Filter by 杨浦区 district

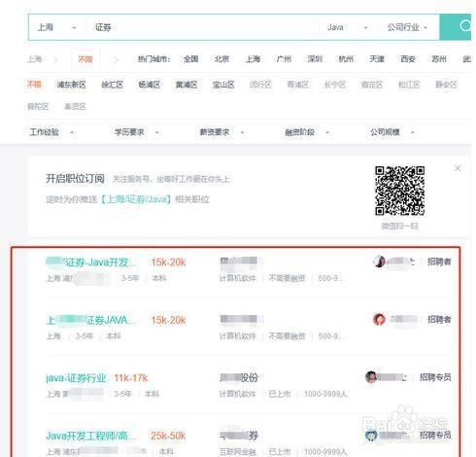coord(150,85)
